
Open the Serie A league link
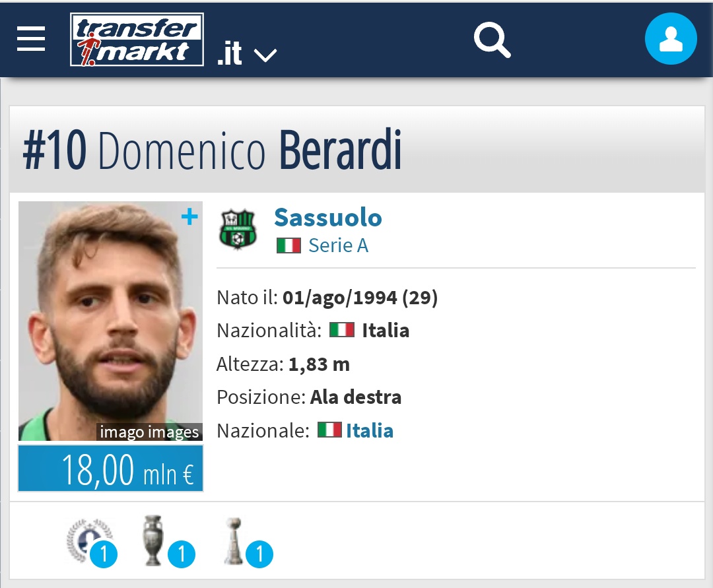pos(338,245)
